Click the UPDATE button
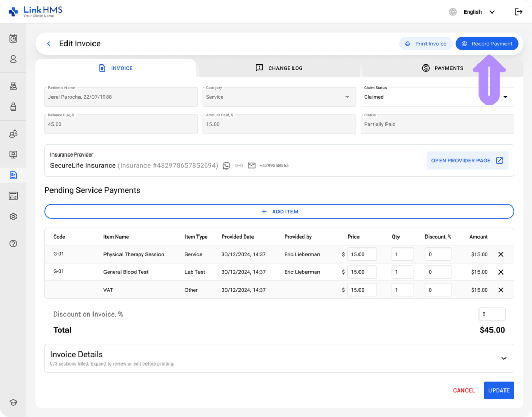 [x=499, y=390]
